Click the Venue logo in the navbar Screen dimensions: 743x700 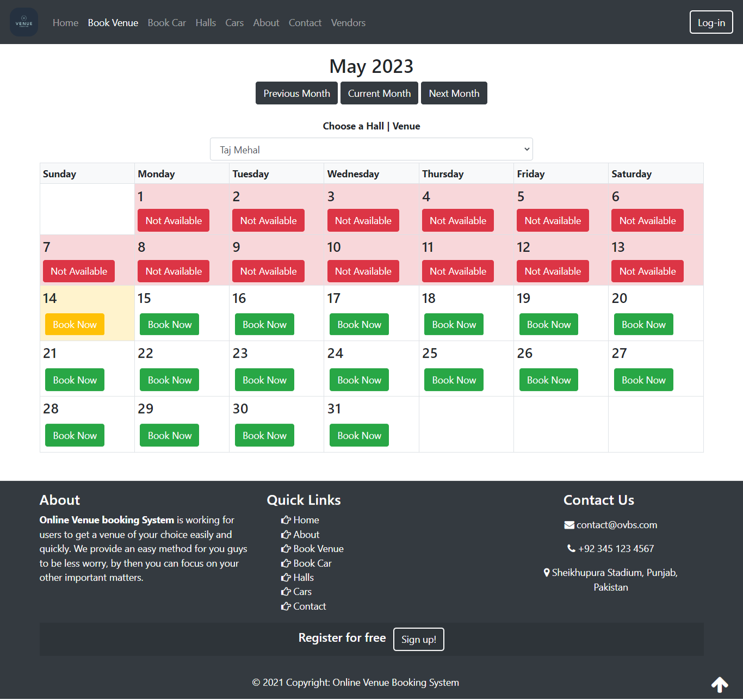click(23, 22)
